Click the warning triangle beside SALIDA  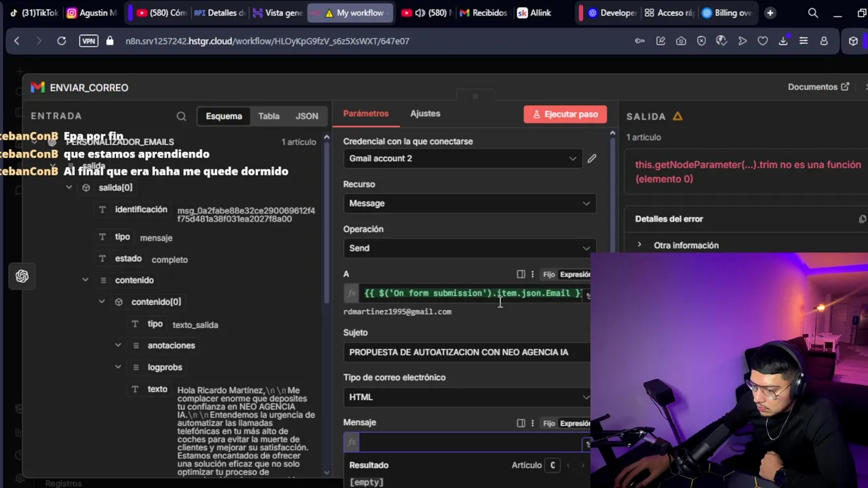[x=677, y=116]
